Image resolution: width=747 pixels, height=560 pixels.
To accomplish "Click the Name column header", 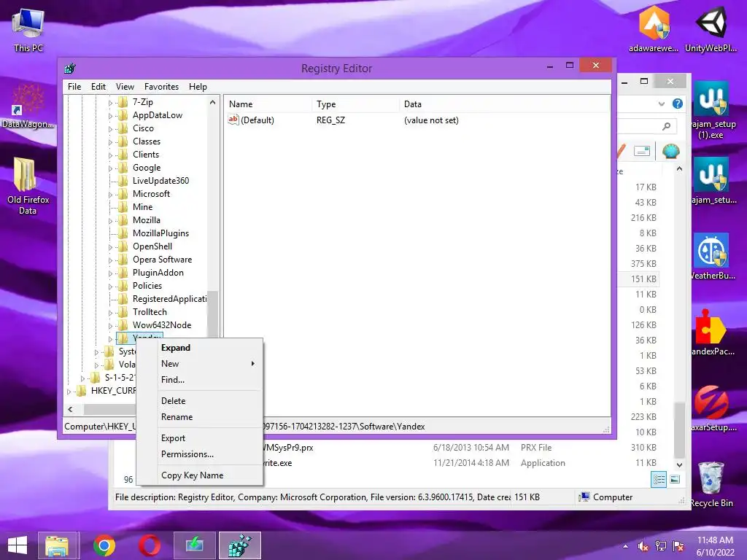I will (x=268, y=104).
